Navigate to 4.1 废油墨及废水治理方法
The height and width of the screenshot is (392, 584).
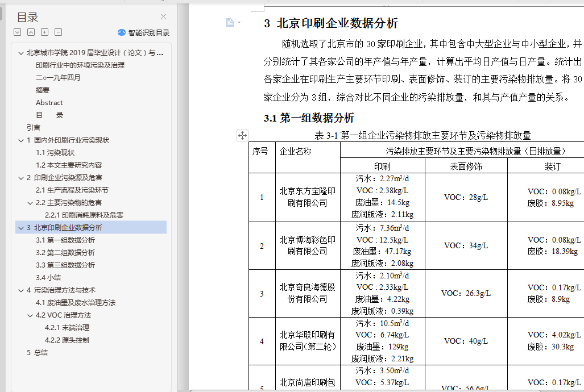coord(76,303)
